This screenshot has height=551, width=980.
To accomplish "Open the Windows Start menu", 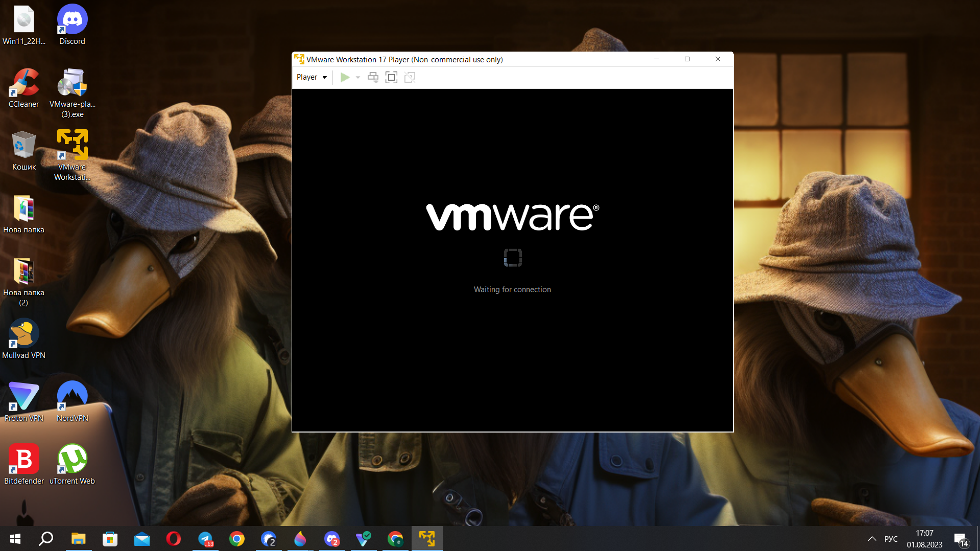I will 15,539.
